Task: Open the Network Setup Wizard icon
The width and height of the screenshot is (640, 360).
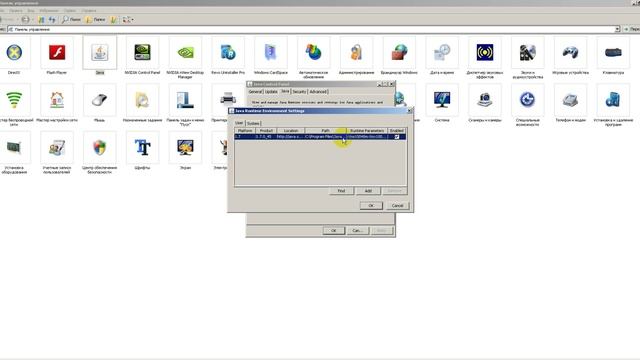Action: [x=57, y=100]
